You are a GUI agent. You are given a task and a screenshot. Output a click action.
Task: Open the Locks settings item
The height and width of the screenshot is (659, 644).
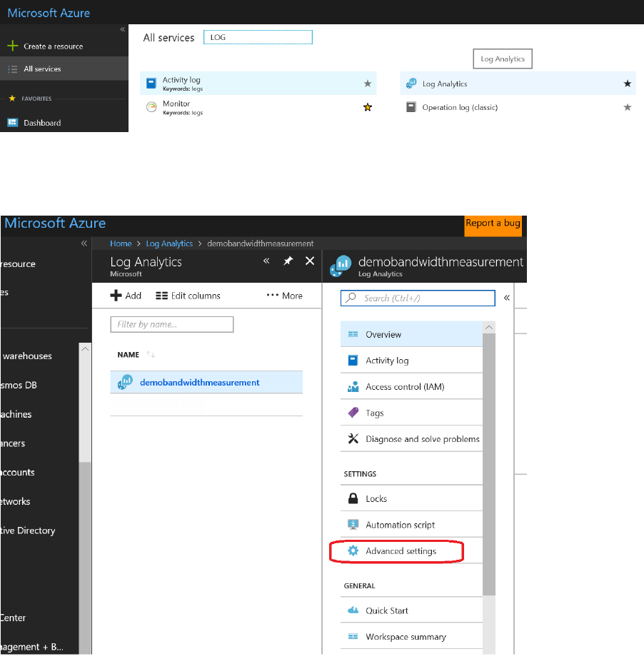click(411, 498)
